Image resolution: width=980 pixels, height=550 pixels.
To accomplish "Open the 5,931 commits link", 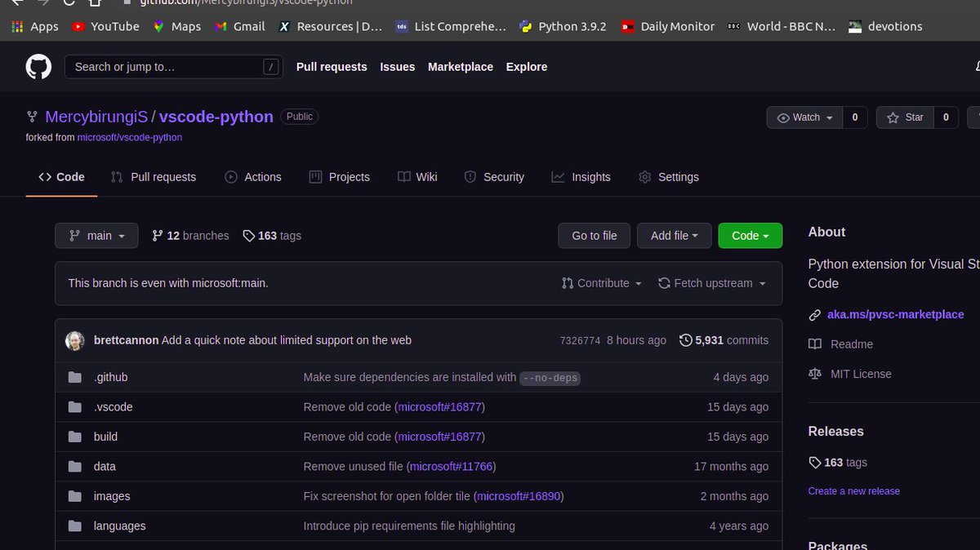I will tap(724, 340).
